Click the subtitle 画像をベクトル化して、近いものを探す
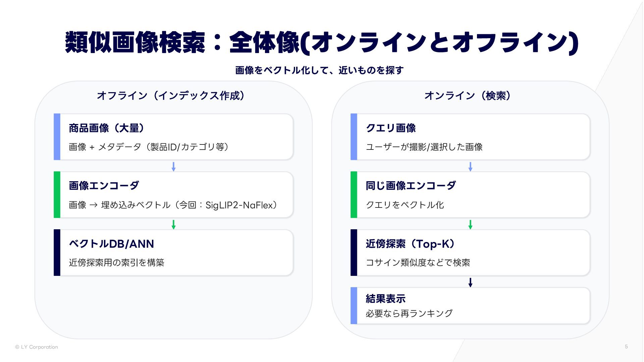Image resolution: width=644 pixels, height=362 pixels. point(319,70)
